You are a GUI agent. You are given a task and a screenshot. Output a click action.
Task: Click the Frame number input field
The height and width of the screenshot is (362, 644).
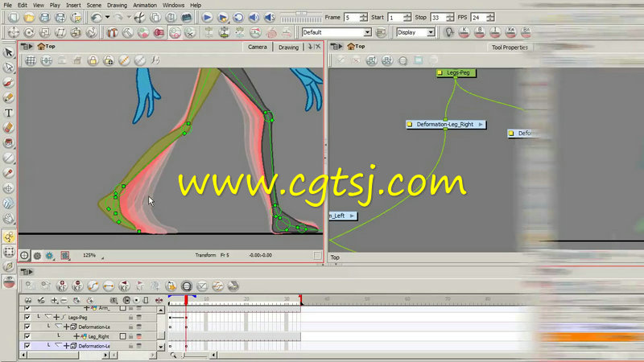click(x=352, y=17)
